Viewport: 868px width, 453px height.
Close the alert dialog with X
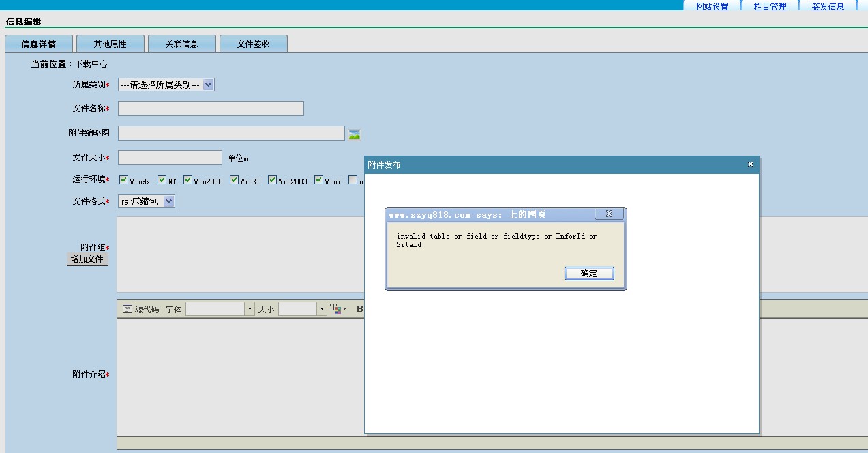(x=609, y=214)
